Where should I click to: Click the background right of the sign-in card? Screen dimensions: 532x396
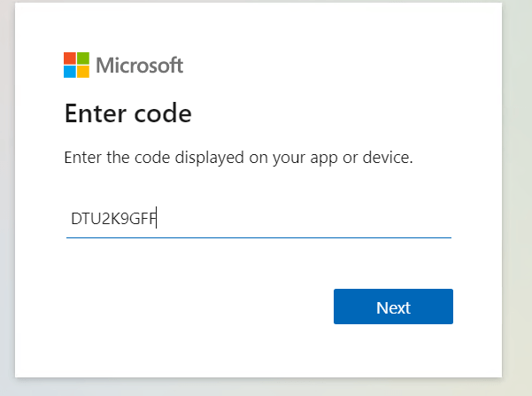pyautogui.click(x=517, y=195)
